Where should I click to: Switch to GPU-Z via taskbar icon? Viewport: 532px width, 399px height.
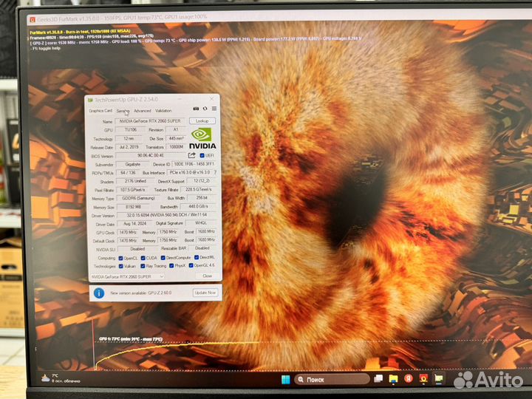tap(439, 378)
